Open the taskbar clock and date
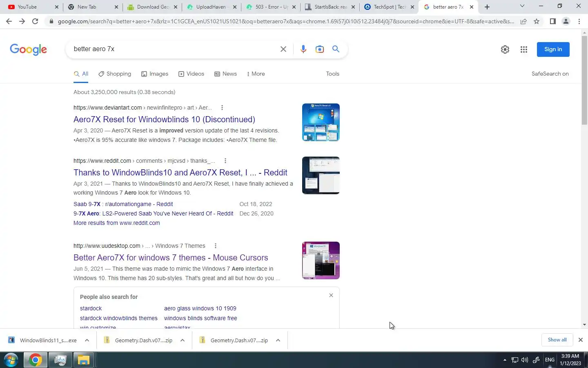The width and height of the screenshot is (588, 368). coord(570,360)
